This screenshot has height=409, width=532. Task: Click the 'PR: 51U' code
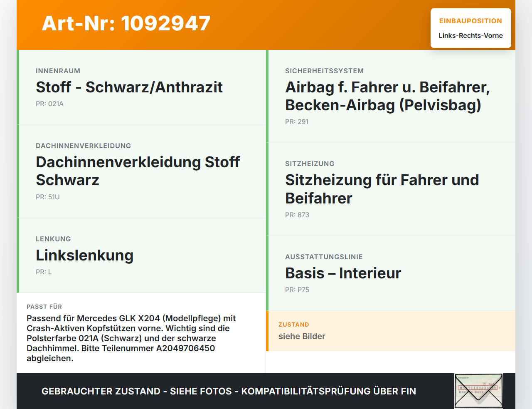coord(48,197)
